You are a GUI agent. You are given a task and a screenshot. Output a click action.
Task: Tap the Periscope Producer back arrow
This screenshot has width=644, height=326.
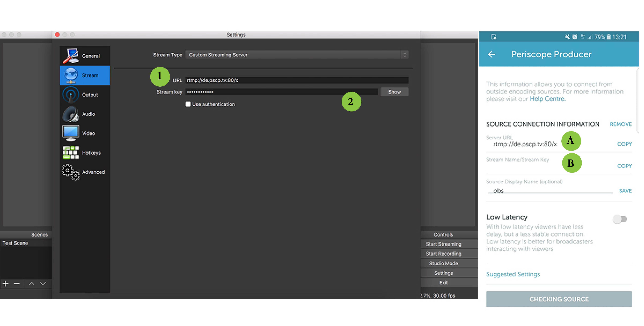coord(492,54)
